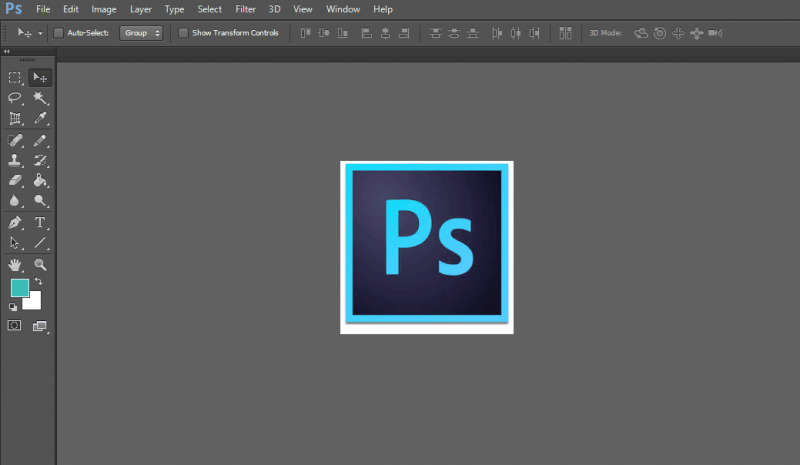Select the History Brush tool
The image size is (800, 465).
tap(40, 161)
